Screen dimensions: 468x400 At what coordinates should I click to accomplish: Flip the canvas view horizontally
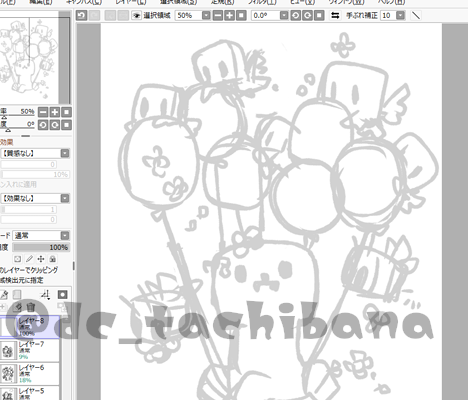[x=335, y=15]
